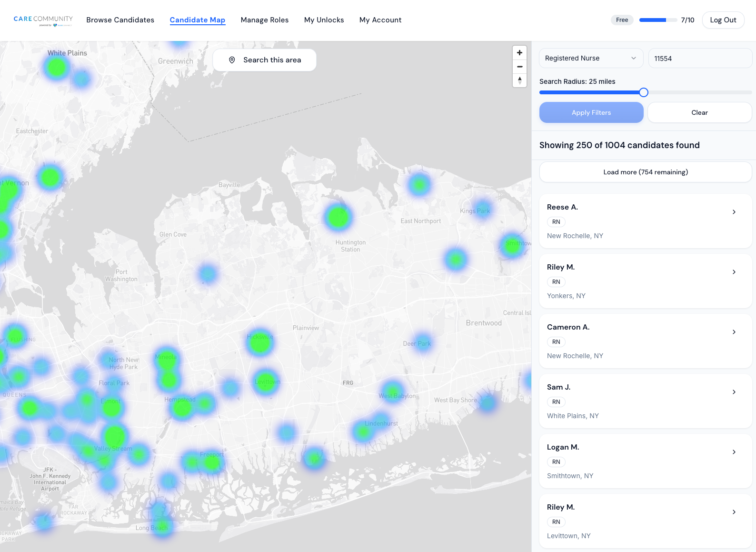
Task: Click the heatmap cluster at Huntington Station
Action: (x=338, y=217)
